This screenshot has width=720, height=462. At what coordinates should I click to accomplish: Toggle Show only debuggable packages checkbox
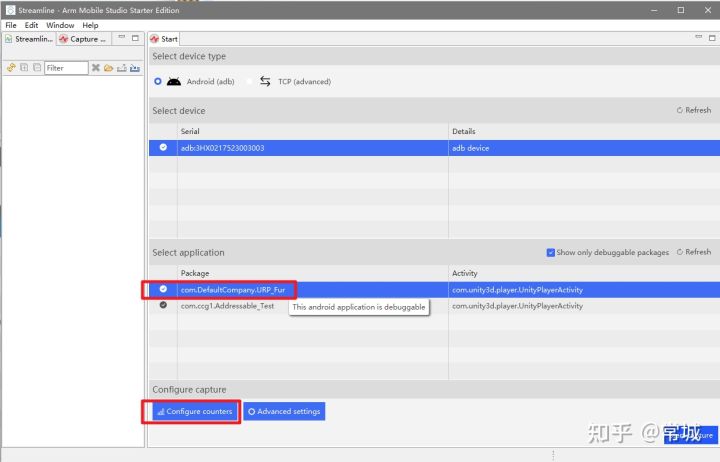point(551,253)
